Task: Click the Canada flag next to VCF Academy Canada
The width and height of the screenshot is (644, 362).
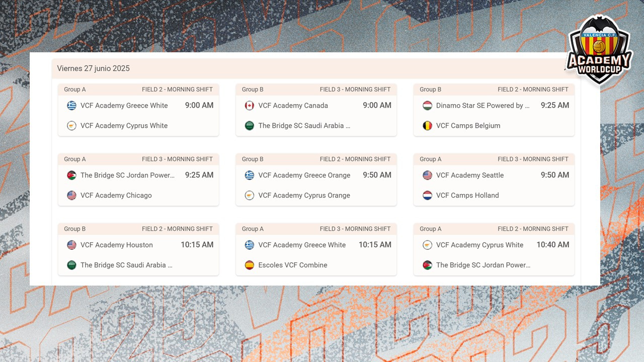Action: (250, 106)
